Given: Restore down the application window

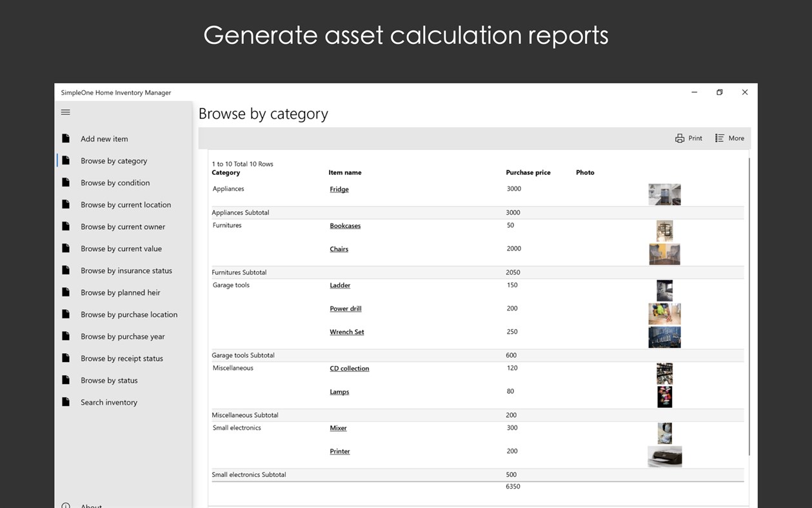Looking at the screenshot, I should [720, 92].
